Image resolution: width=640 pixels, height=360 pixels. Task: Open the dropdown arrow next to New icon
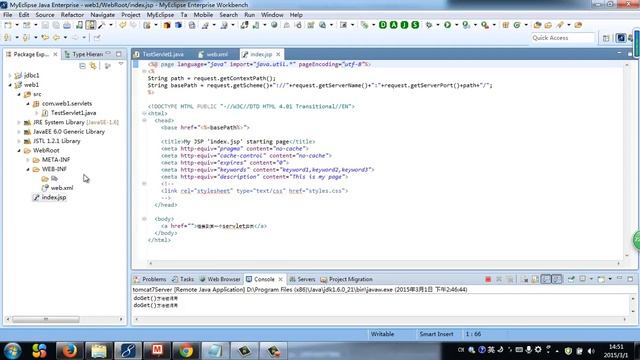pyautogui.click(x=17, y=25)
